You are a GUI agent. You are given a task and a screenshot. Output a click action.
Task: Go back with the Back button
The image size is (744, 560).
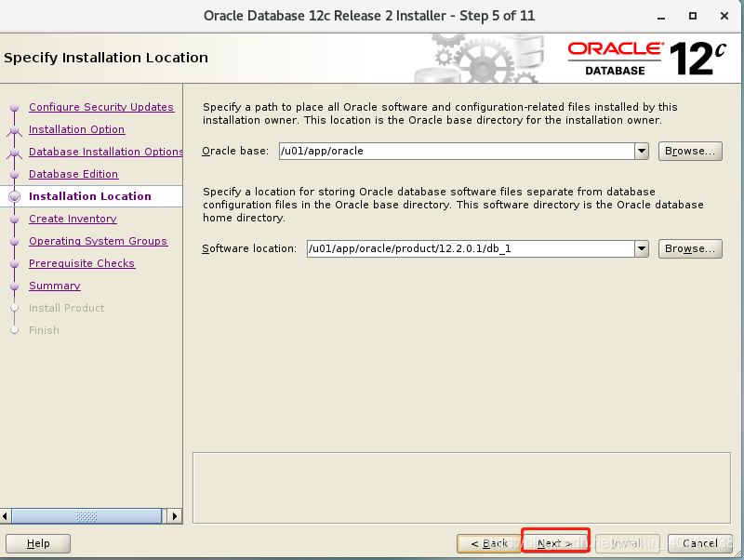[x=489, y=543]
